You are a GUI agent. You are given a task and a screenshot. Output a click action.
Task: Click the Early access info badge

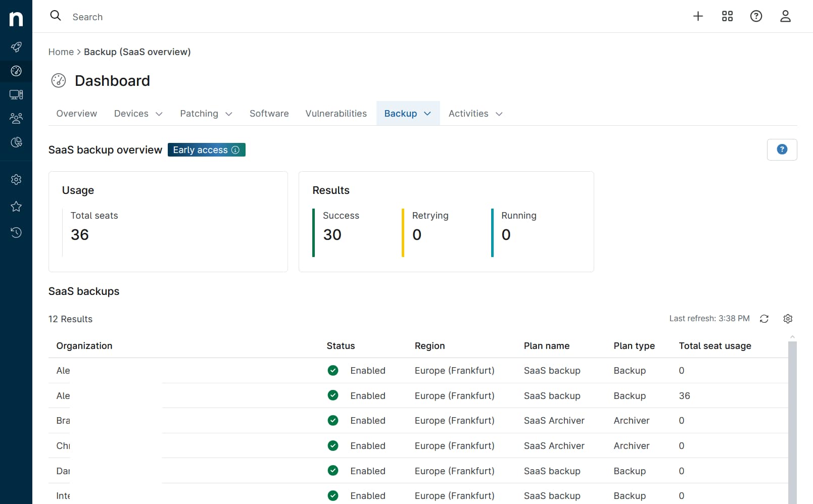[x=206, y=150]
